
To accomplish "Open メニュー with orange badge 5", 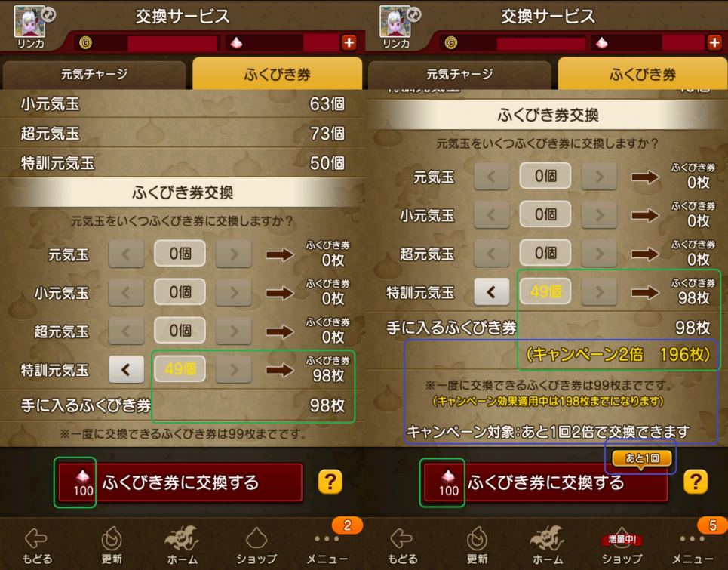I will point(693,544).
